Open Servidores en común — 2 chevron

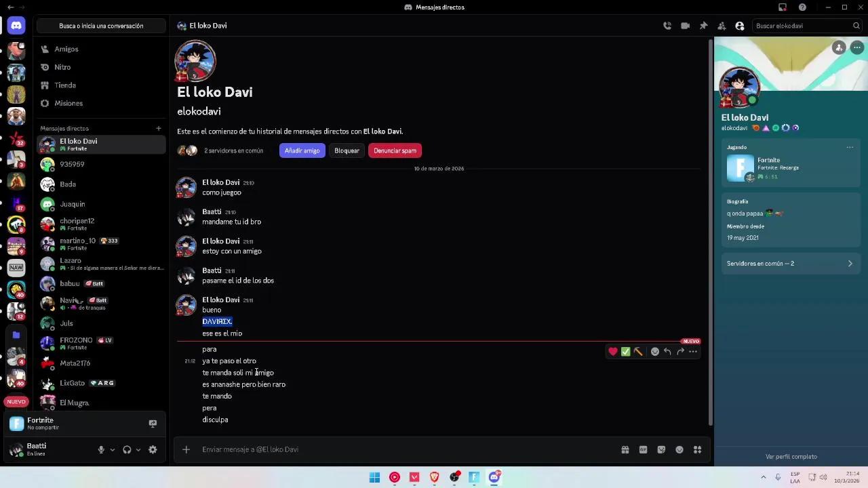(x=850, y=264)
